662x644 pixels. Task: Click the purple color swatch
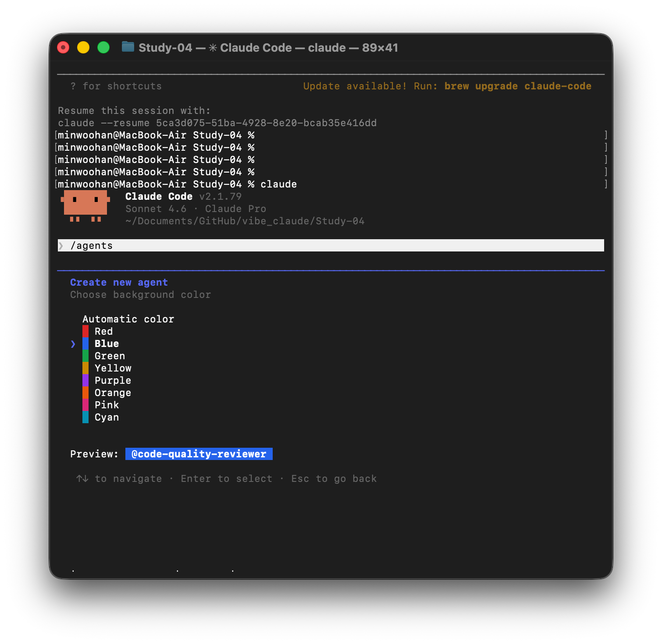click(85, 381)
